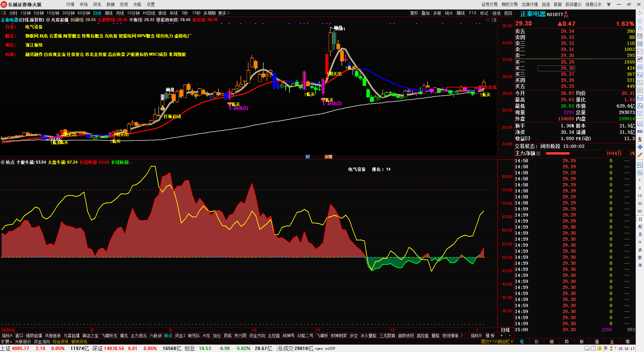This screenshot has width=644, height=352.
Task: Click the yellow round status bar icon
Action: [599, 348]
